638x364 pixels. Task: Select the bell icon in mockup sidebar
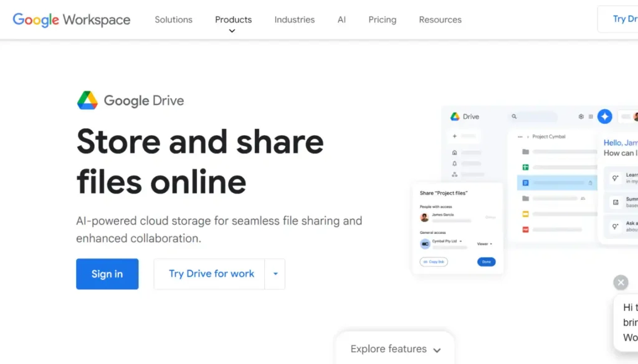[454, 163]
